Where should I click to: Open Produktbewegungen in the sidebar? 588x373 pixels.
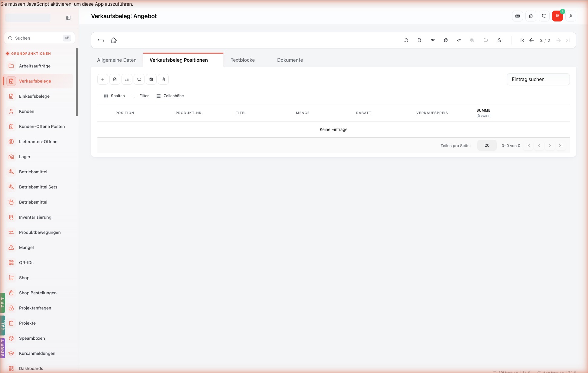(38, 232)
